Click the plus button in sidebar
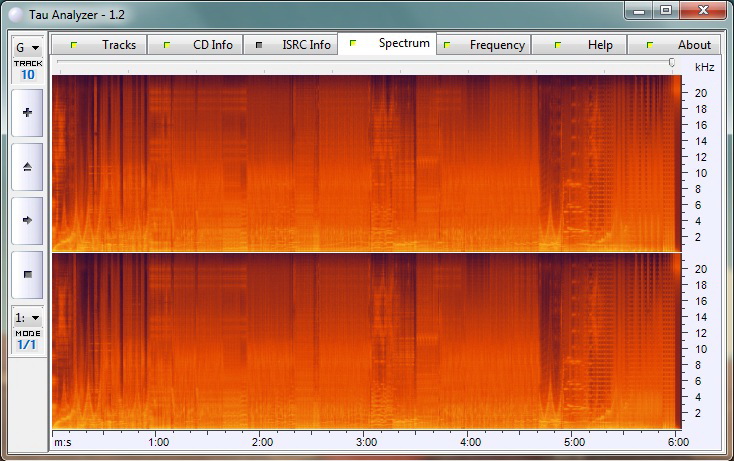Screen dimensions: 734x461 [x=27, y=113]
